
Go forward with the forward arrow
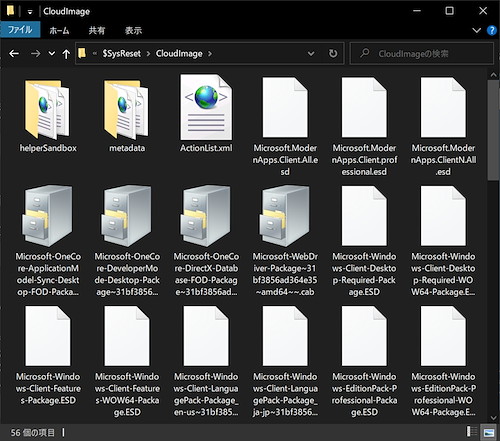tap(35, 53)
